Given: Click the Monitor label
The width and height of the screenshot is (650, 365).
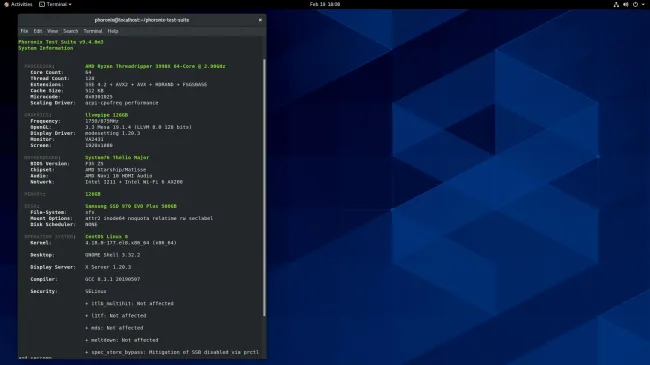Looking at the screenshot, I should pos(42,139).
